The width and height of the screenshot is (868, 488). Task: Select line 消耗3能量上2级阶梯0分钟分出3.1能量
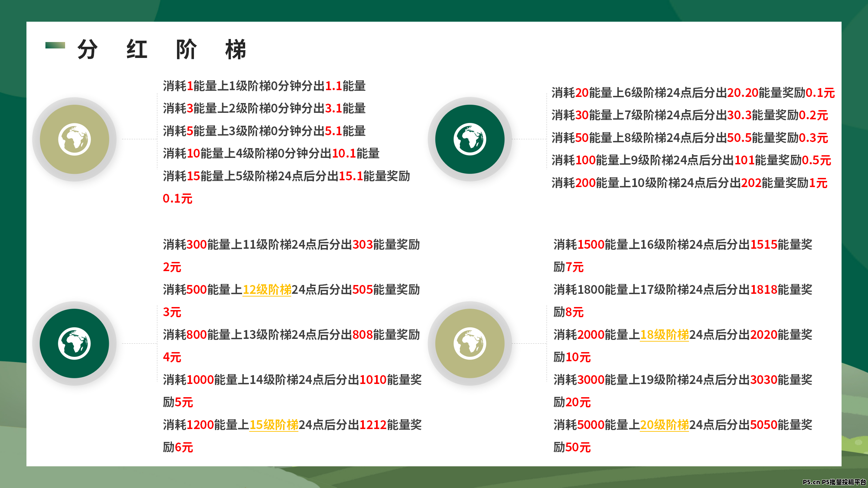tap(264, 108)
